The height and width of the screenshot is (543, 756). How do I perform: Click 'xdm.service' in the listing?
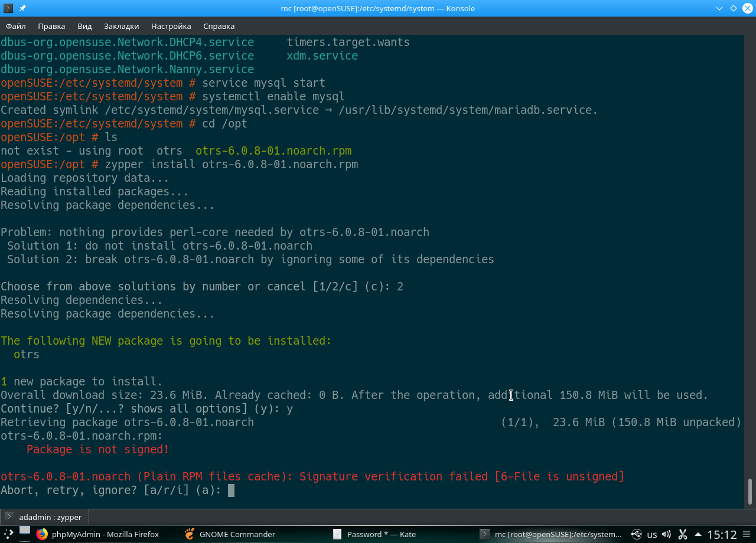pyautogui.click(x=322, y=56)
